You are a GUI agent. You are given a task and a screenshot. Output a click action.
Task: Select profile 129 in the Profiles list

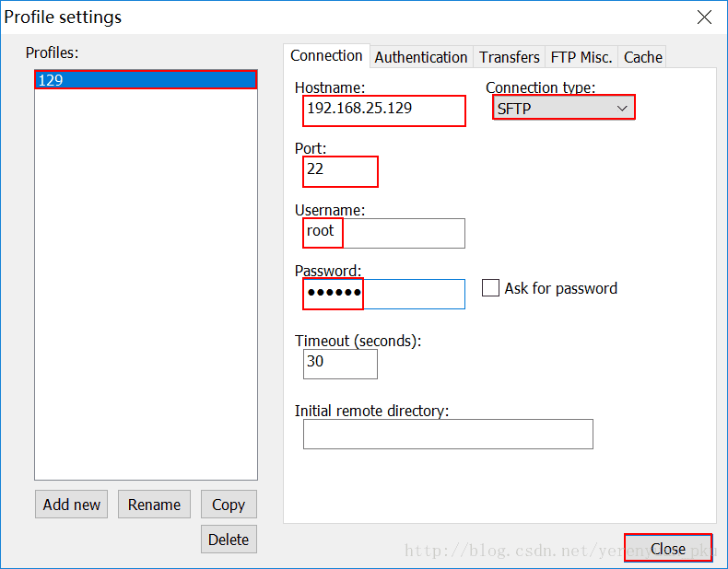click(146, 80)
